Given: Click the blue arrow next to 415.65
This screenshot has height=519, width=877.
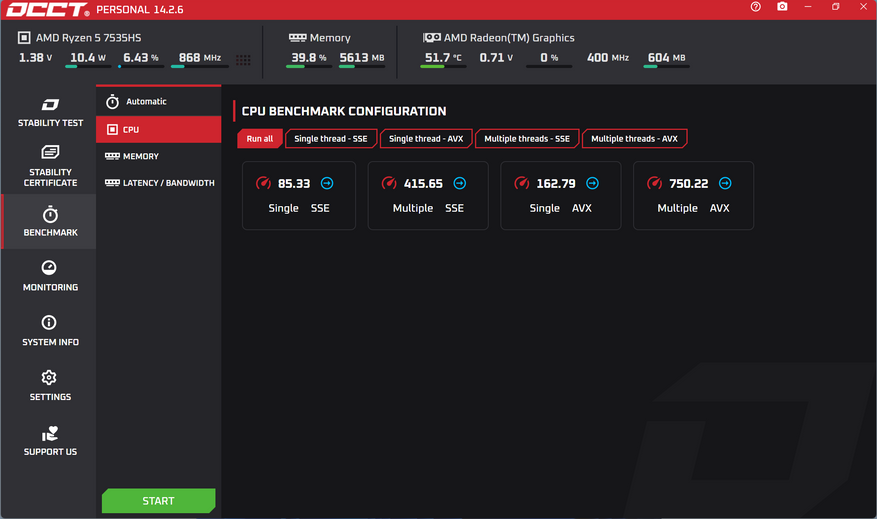Looking at the screenshot, I should click(460, 183).
